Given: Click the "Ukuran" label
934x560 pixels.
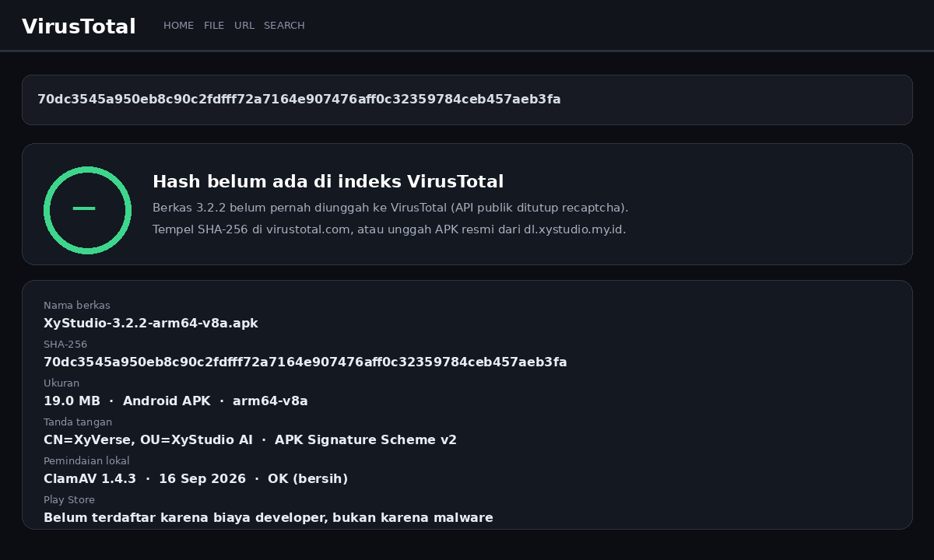Looking at the screenshot, I should coord(61,383).
